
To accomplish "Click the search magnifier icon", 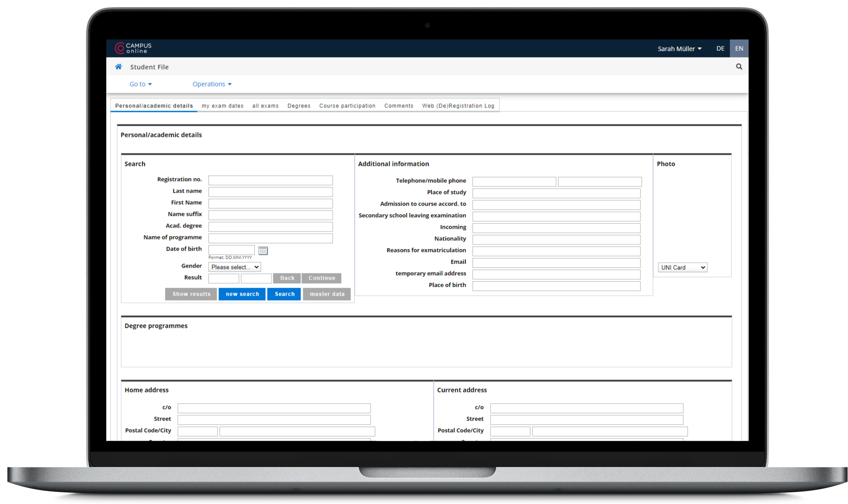I will coord(739,67).
